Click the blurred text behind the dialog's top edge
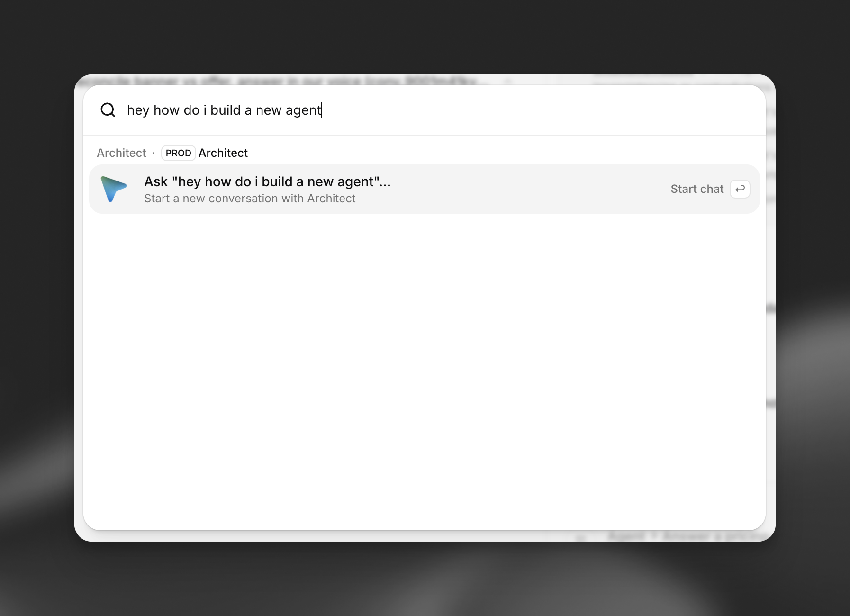This screenshot has width=850, height=616. tap(280, 80)
